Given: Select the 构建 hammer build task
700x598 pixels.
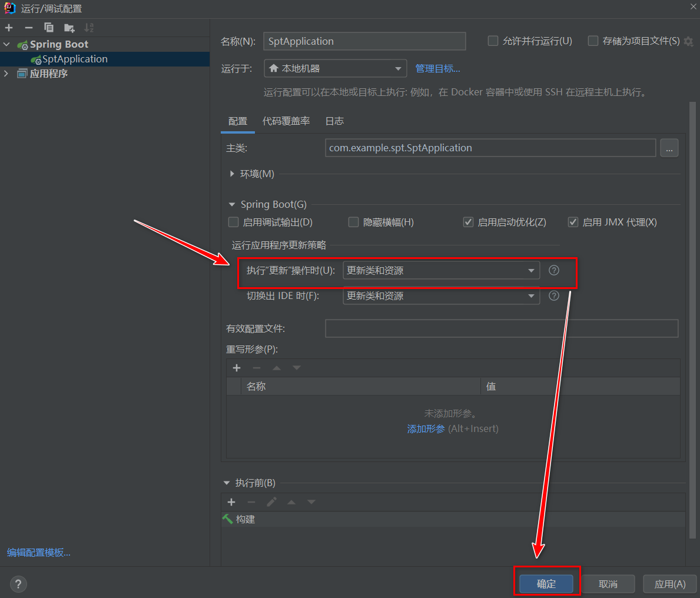Looking at the screenshot, I should (x=453, y=520).
